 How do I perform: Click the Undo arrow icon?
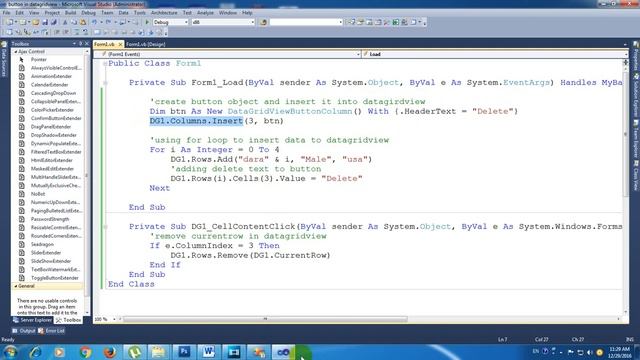(94, 22)
